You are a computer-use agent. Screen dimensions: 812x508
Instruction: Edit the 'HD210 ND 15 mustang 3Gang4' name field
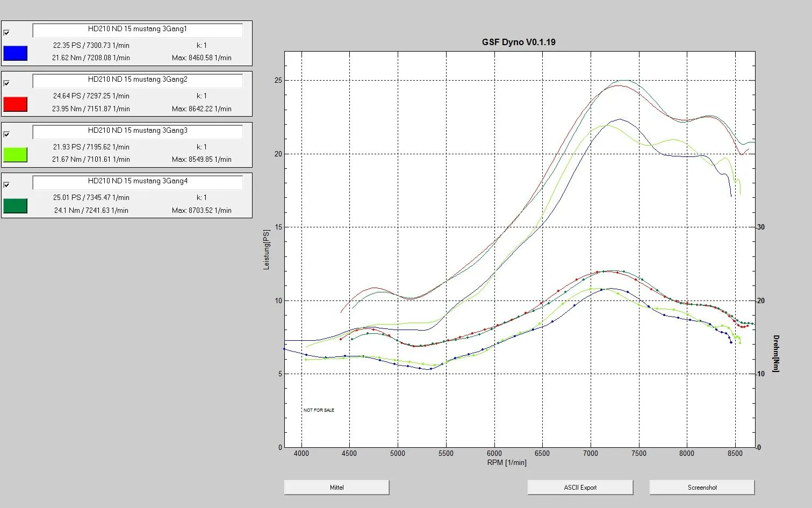[138, 182]
